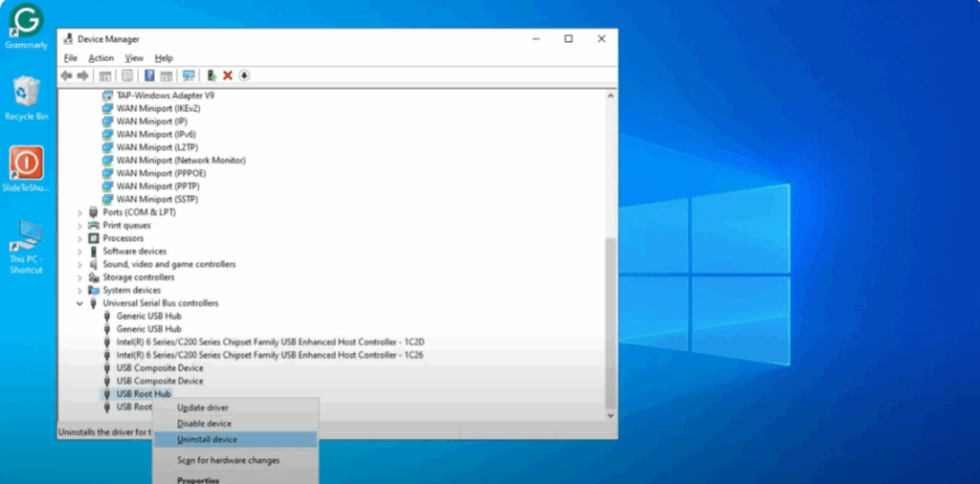This screenshot has width=980, height=484.
Task: Click the first Generic USB Hub plug icon
Action: pyautogui.click(x=107, y=316)
